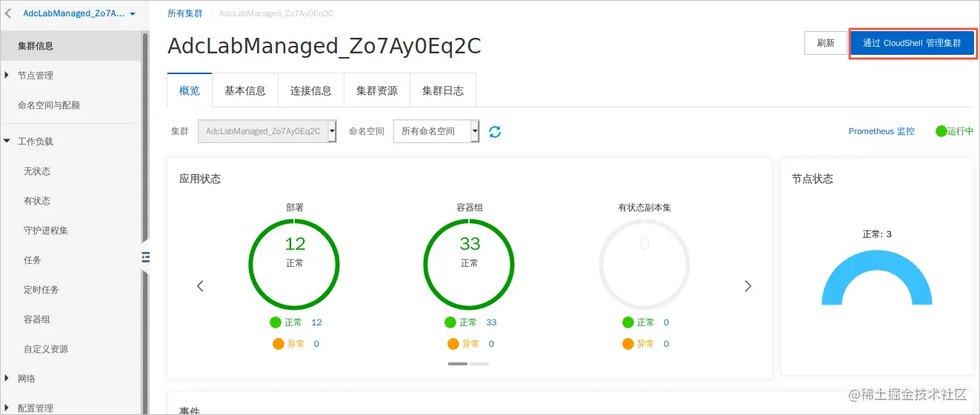Select the second carousel page indicator
980x415 pixels.
479,364
